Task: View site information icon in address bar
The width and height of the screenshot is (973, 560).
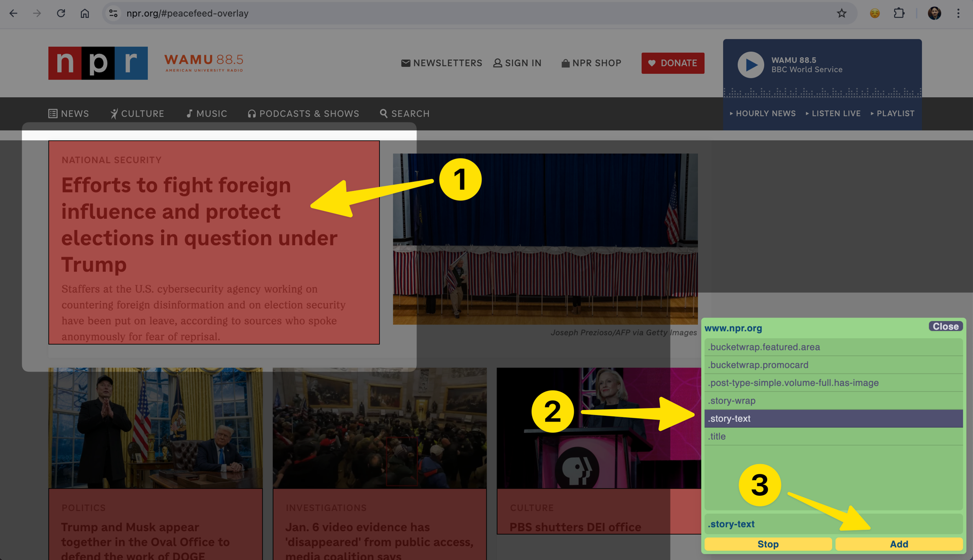Action: tap(114, 13)
